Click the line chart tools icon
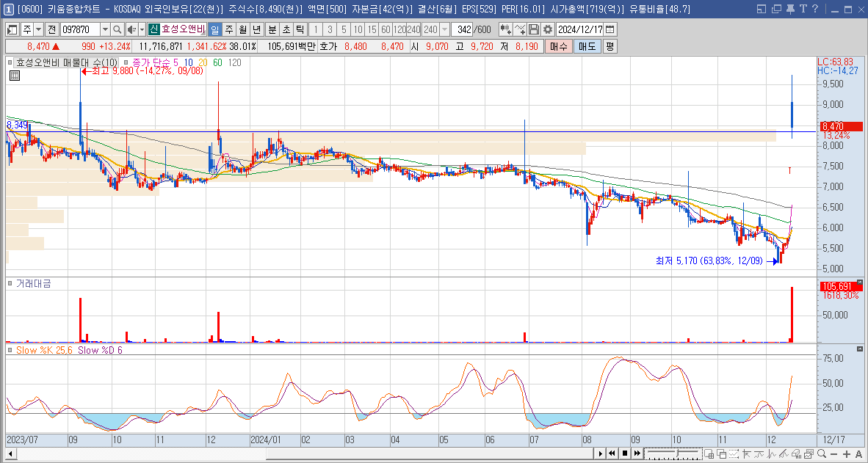The height and width of the screenshot is (463, 868). (x=520, y=29)
